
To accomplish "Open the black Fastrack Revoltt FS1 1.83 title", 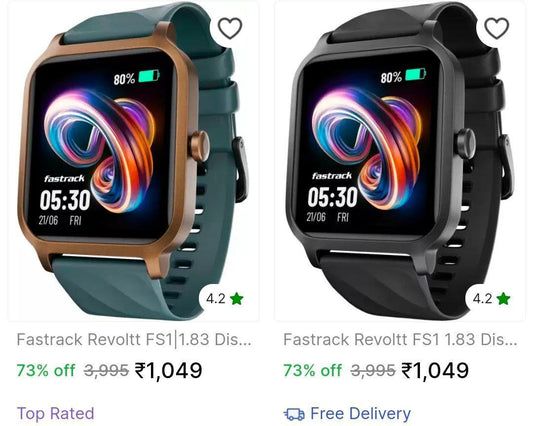I will point(400,339).
